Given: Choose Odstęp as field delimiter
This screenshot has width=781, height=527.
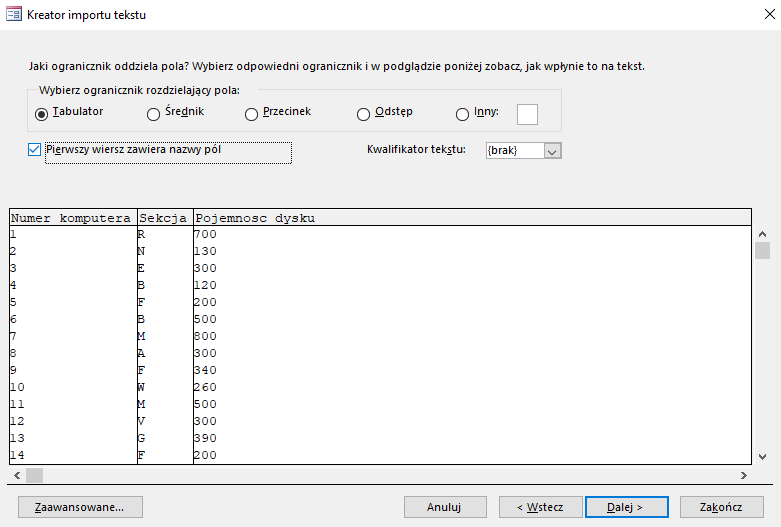Looking at the screenshot, I should 364,114.
